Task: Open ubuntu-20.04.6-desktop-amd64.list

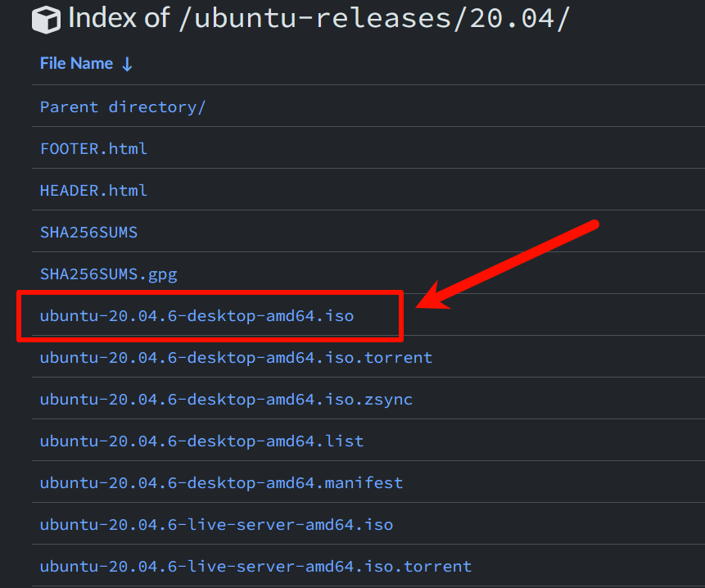Action: click(x=202, y=441)
